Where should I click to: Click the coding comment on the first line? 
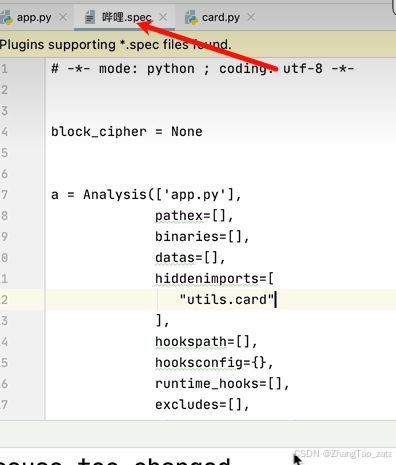coord(203,69)
